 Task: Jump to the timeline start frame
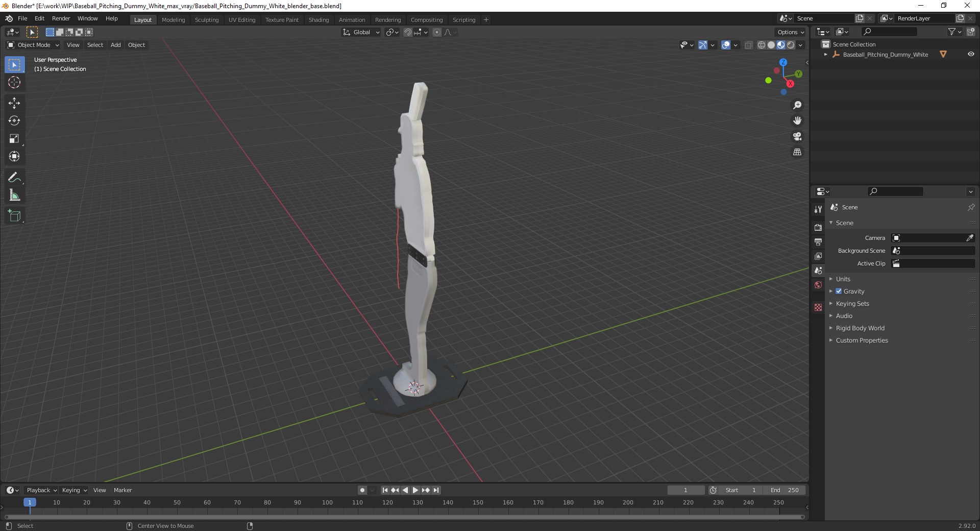(x=385, y=490)
